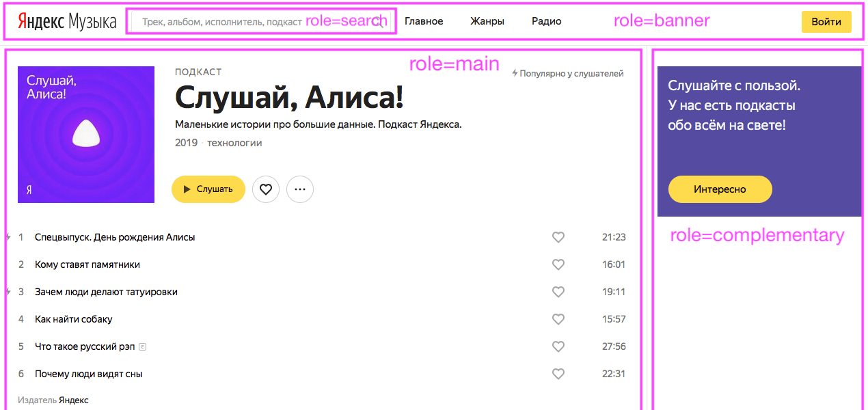Click heart icon next to Почему люди видят сны
This screenshot has width=868, height=410.
click(x=558, y=374)
